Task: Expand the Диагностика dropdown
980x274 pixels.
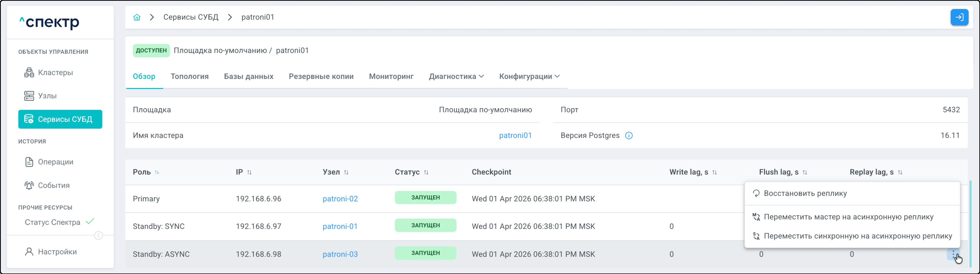Action: click(456, 76)
